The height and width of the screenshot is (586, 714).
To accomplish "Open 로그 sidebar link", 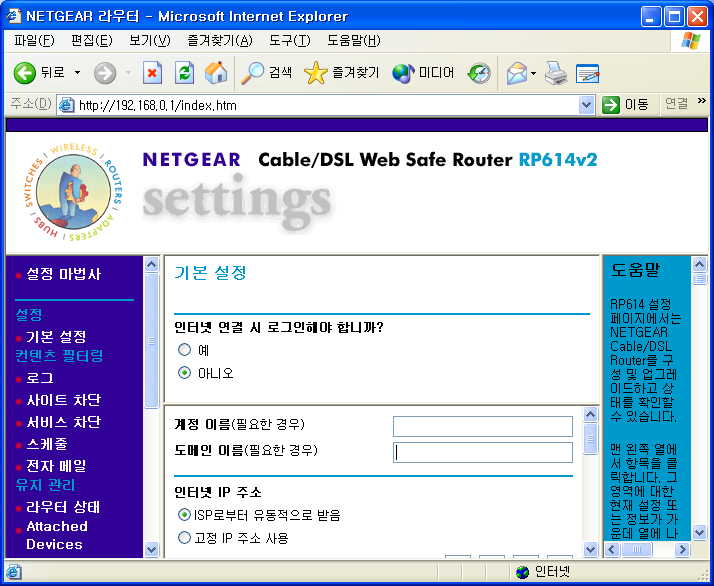I will [40, 378].
